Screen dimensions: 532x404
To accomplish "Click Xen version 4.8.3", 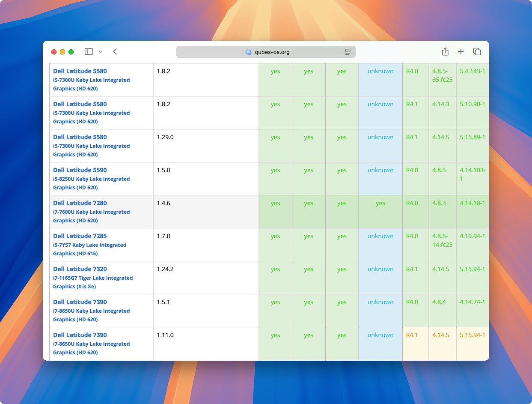I will click(x=439, y=203).
